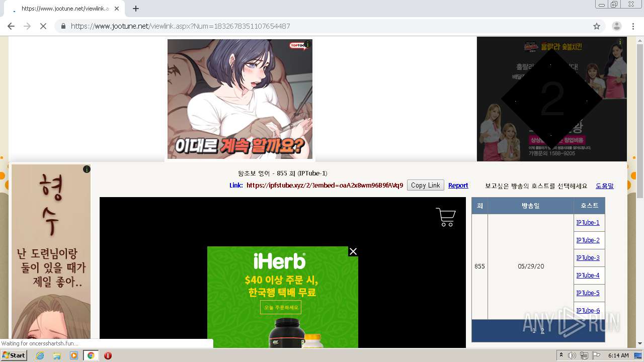Open the right restaurant banner advertisement

click(x=551, y=99)
